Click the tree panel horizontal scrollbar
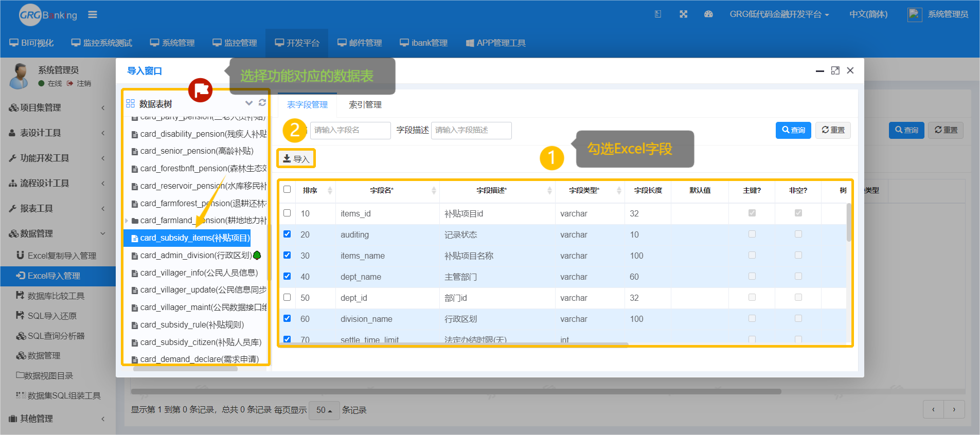The image size is (980, 435). coord(185,368)
